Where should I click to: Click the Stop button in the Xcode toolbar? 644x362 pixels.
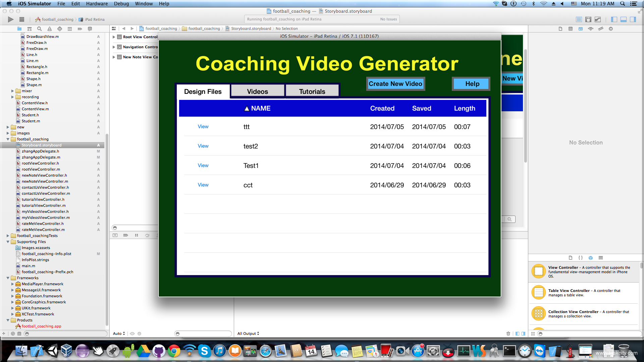(22, 19)
